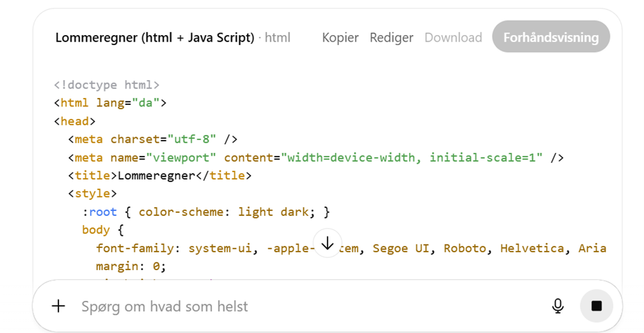This screenshot has width=644, height=333.
Task: Click the title Lommeregner code line
Action: click(159, 175)
